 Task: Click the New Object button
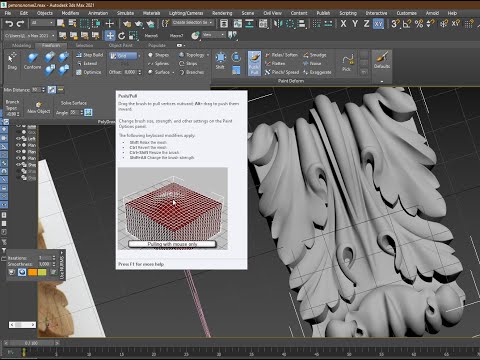[39, 108]
